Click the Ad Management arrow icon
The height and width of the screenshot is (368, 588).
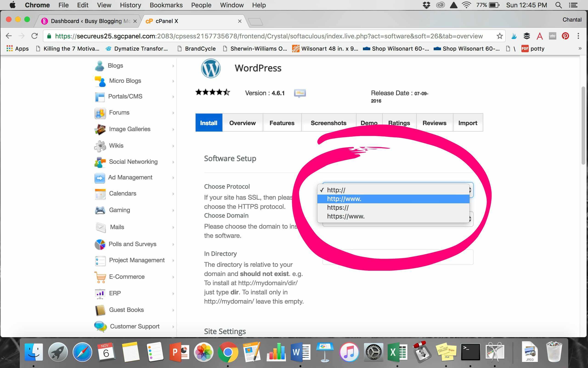(100, 178)
